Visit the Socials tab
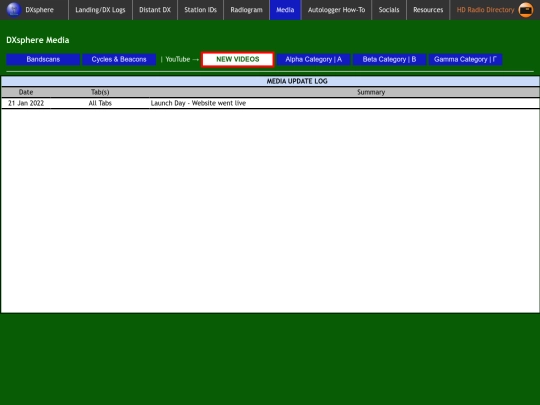This screenshot has height=405, width=540. (x=389, y=10)
